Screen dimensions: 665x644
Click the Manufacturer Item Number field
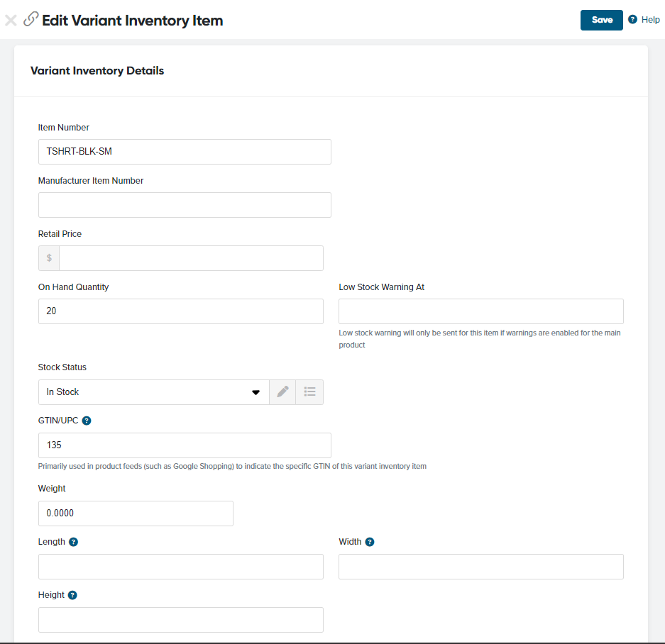(x=185, y=204)
